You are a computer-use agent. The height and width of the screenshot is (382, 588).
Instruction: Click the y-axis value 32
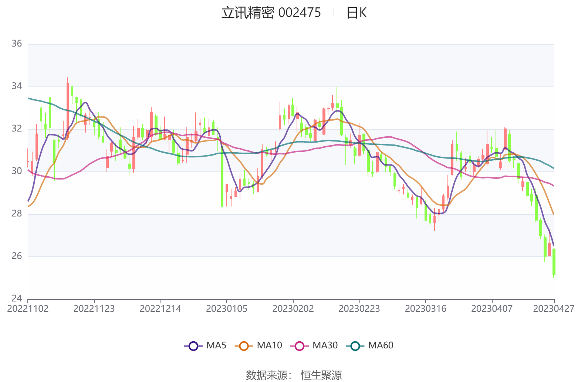(17, 129)
